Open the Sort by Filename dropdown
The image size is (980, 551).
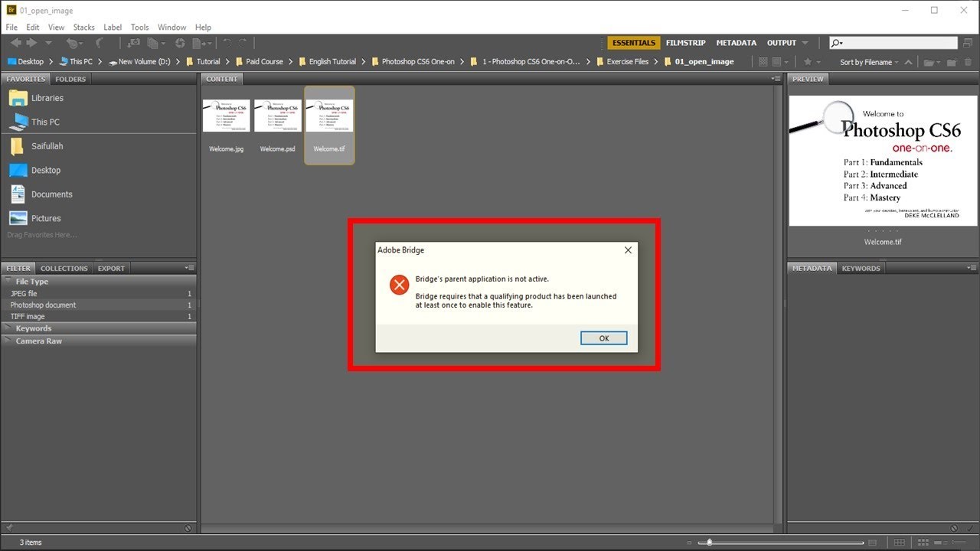tap(869, 62)
